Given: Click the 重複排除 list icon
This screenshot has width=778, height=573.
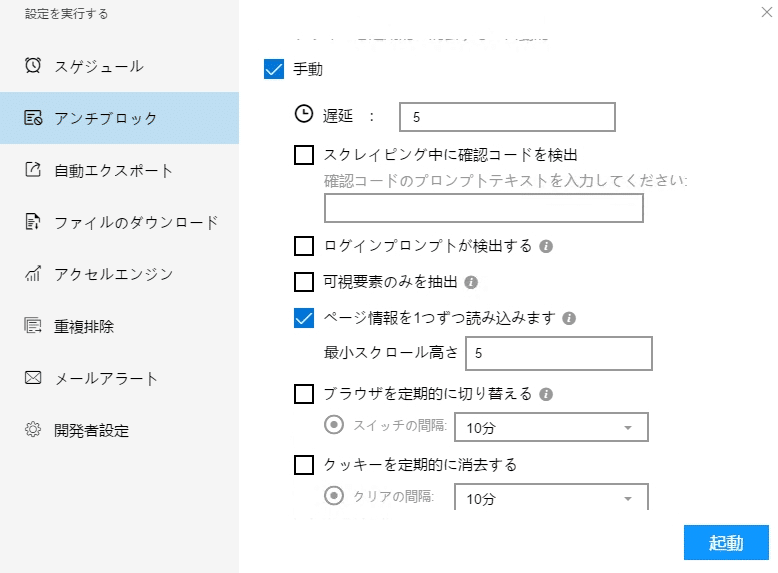Looking at the screenshot, I should click(33, 326).
